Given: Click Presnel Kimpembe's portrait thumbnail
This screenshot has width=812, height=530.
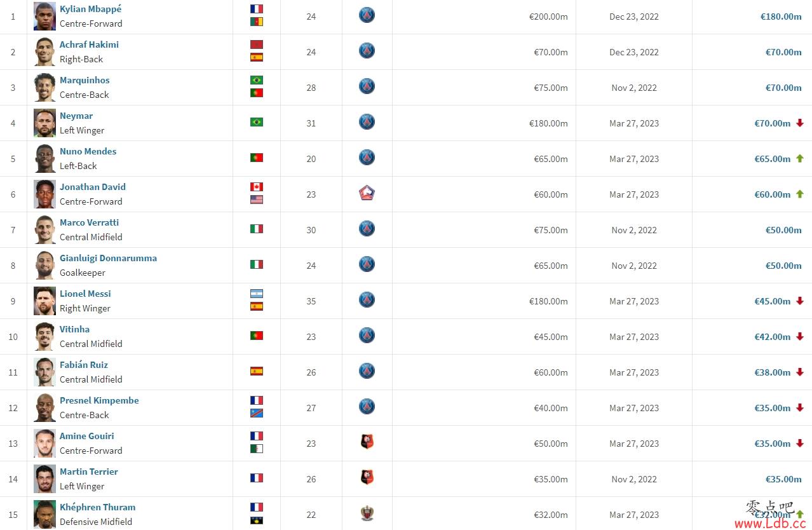Looking at the screenshot, I should pyautogui.click(x=44, y=407).
